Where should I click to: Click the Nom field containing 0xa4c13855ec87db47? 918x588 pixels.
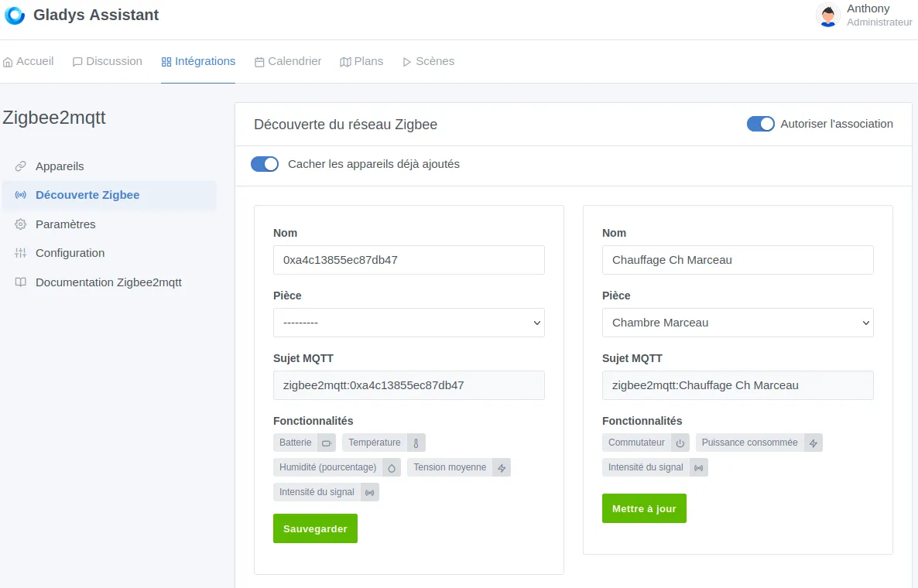point(409,260)
